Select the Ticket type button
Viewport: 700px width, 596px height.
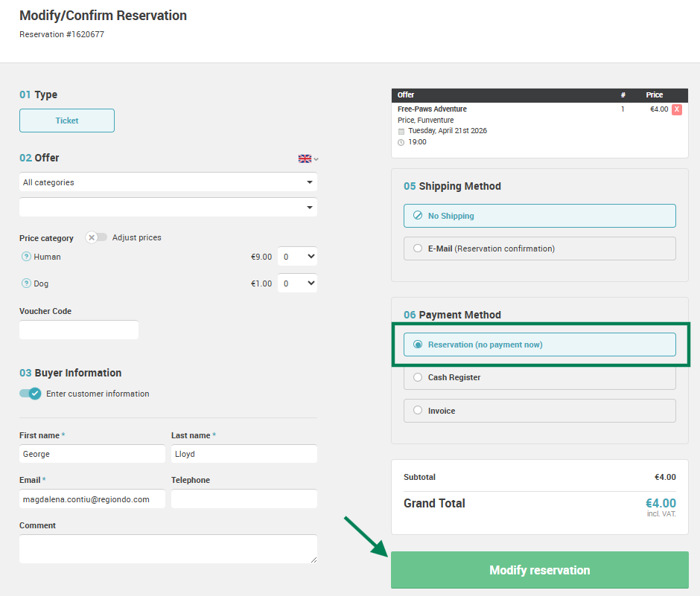pos(67,121)
